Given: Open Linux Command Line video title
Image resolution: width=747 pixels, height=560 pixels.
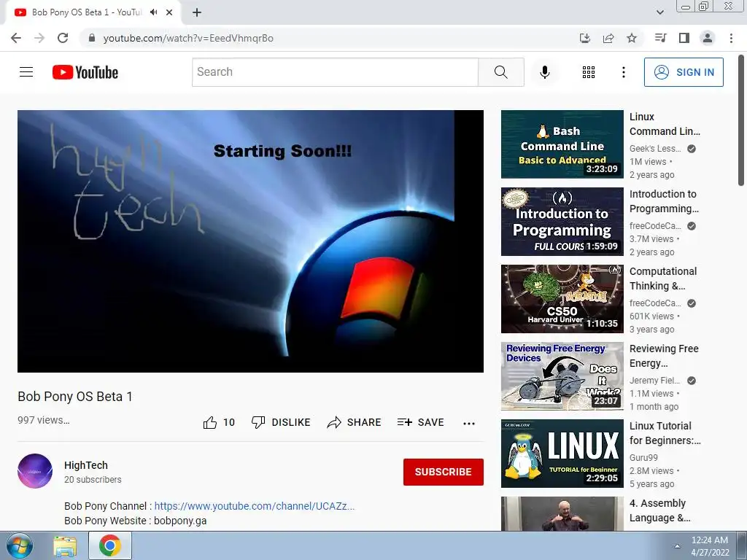Looking at the screenshot, I should pyautogui.click(x=665, y=124).
